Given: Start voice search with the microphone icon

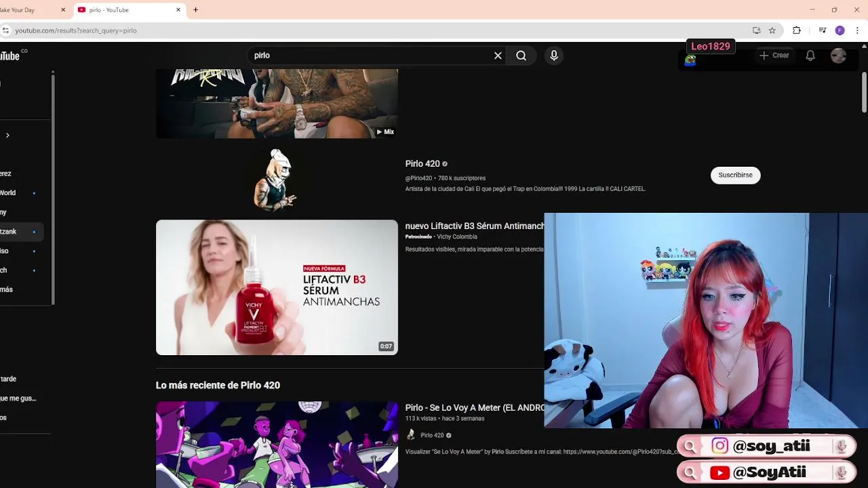Looking at the screenshot, I should click(554, 56).
